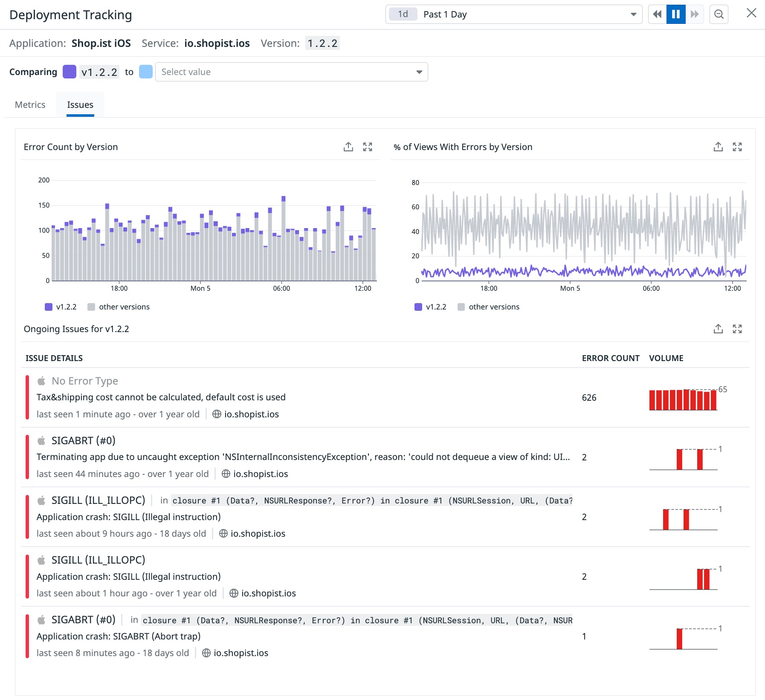Click the Shop.ist iOS application name

click(x=101, y=43)
